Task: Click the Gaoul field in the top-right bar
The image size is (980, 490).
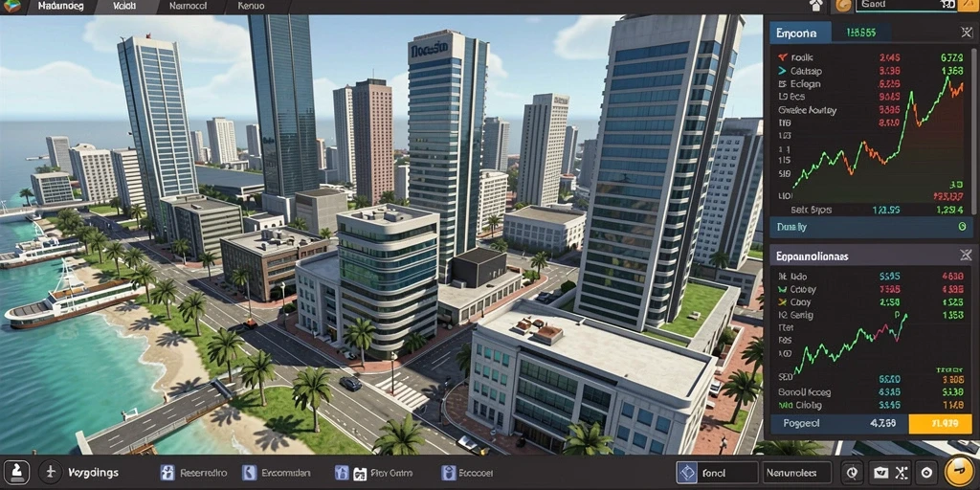Action: pyautogui.click(x=905, y=5)
